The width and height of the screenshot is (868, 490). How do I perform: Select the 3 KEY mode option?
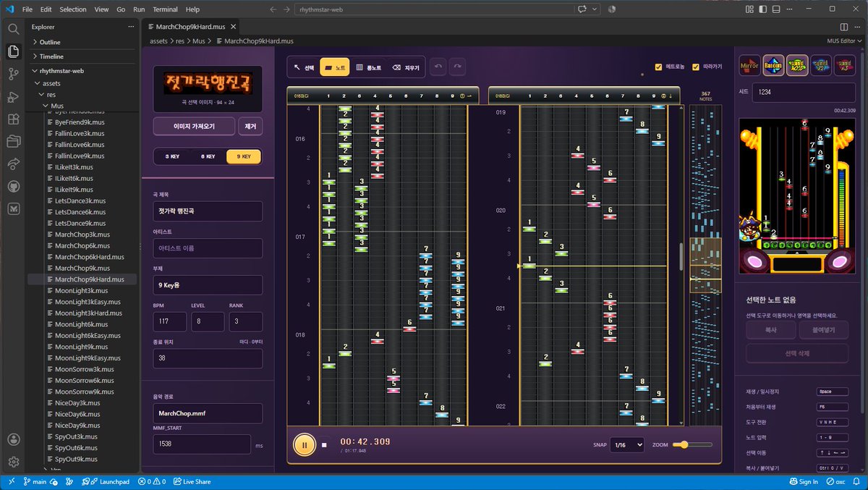pos(173,156)
